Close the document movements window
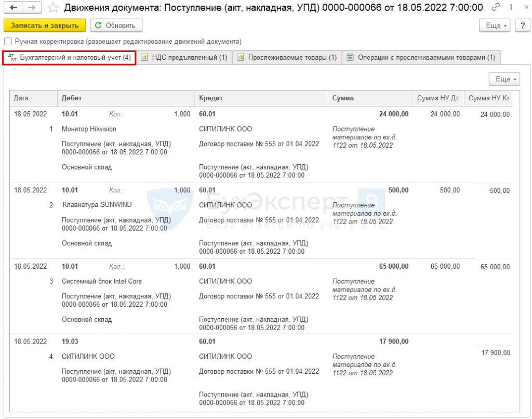 tap(526, 7)
